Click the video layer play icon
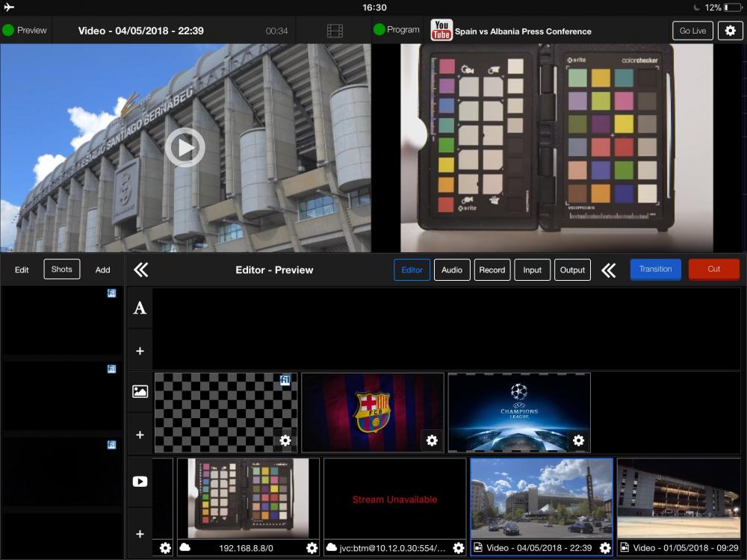Viewport: 747px width, 560px height. coord(140,482)
